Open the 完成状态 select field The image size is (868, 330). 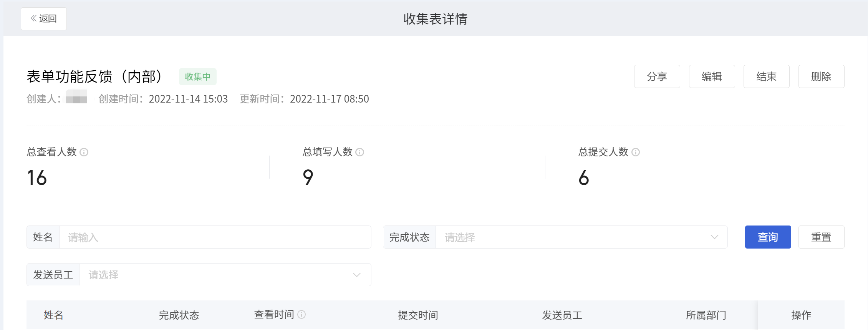[x=581, y=237]
